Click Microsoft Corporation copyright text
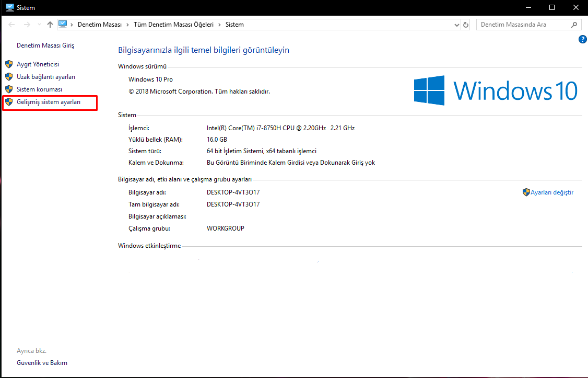 tap(199, 91)
